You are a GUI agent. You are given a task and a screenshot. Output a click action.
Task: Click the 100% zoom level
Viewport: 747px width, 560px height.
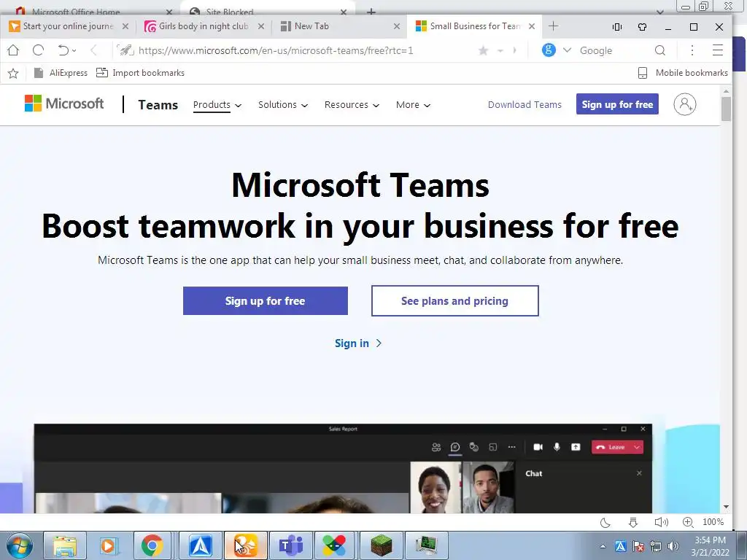(x=713, y=522)
